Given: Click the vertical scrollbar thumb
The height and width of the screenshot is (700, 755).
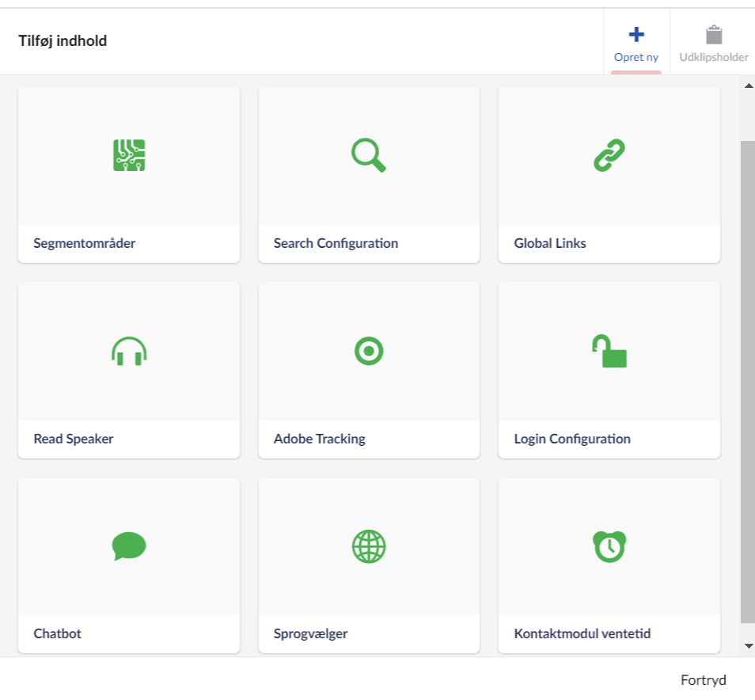Looking at the screenshot, I should tap(748, 380).
